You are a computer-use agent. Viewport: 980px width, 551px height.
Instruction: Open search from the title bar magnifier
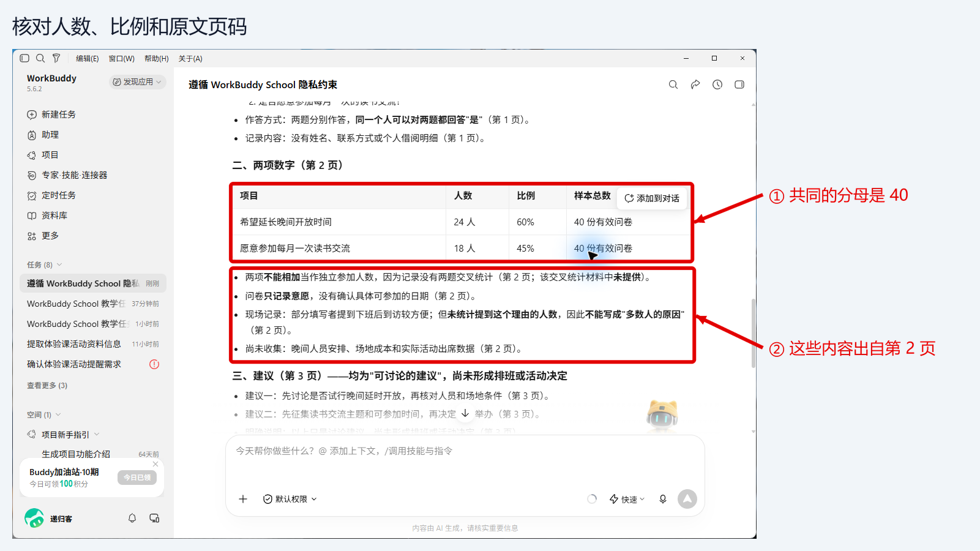pyautogui.click(x=40, y=58)
